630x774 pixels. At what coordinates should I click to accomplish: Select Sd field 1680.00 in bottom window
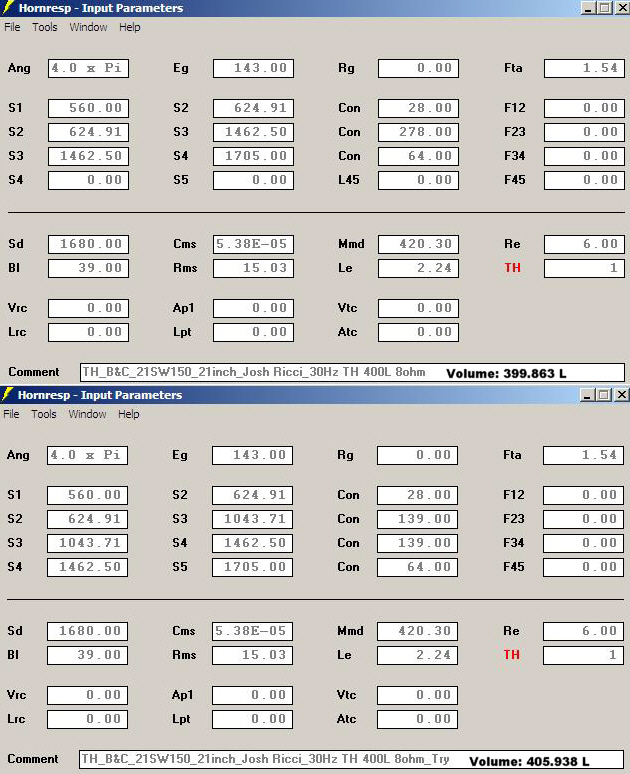pos(87,631)
